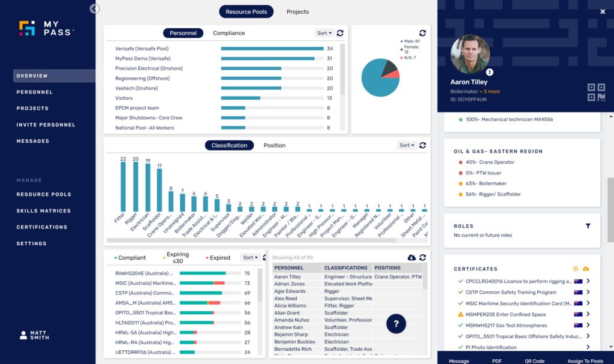Click the Roles filter funnel icon

pos(588,226)
